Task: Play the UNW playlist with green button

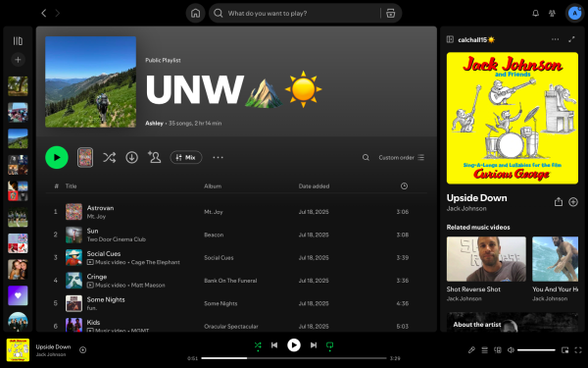Action: [57, 157]
